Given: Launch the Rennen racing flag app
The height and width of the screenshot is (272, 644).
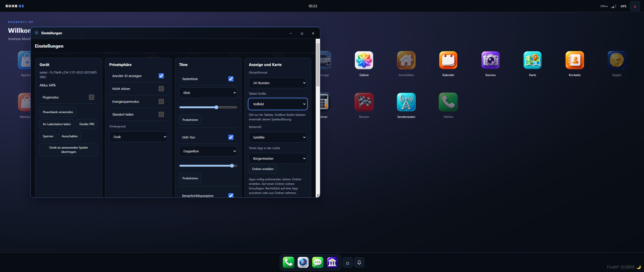Looking at the screenshot, I should (364, 102).
